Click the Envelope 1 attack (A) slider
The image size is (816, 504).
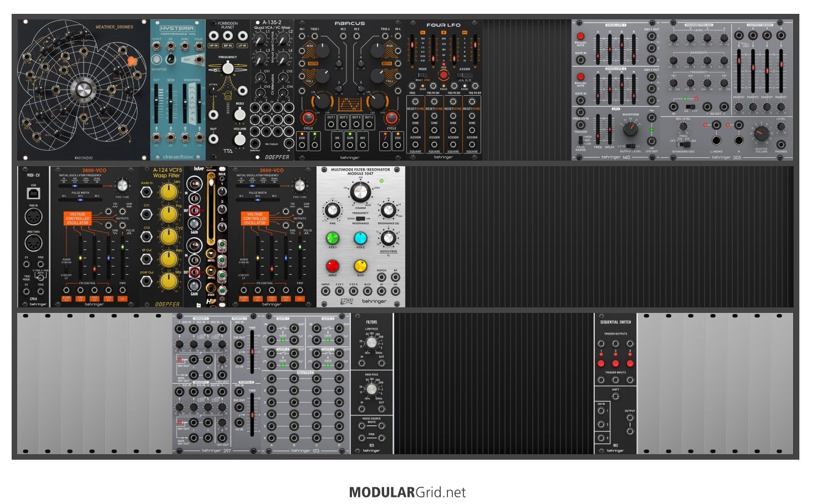598,49
